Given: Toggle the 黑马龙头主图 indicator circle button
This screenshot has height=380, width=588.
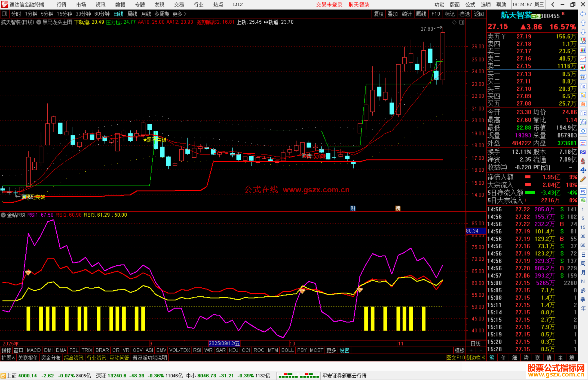Looking at the screenshot, I should (x=39, y=22).
